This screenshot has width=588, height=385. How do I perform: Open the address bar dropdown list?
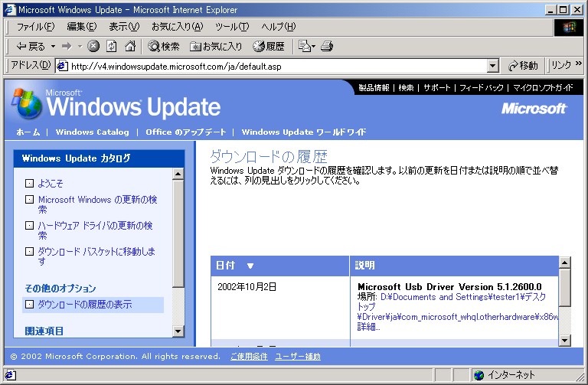click(x=493, y=67)
